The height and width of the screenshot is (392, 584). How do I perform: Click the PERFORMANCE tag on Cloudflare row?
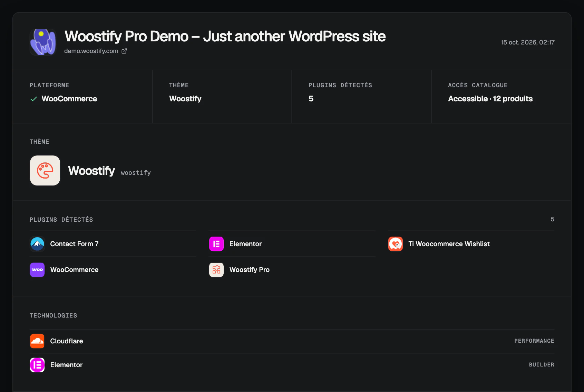(x=534, y=341)
